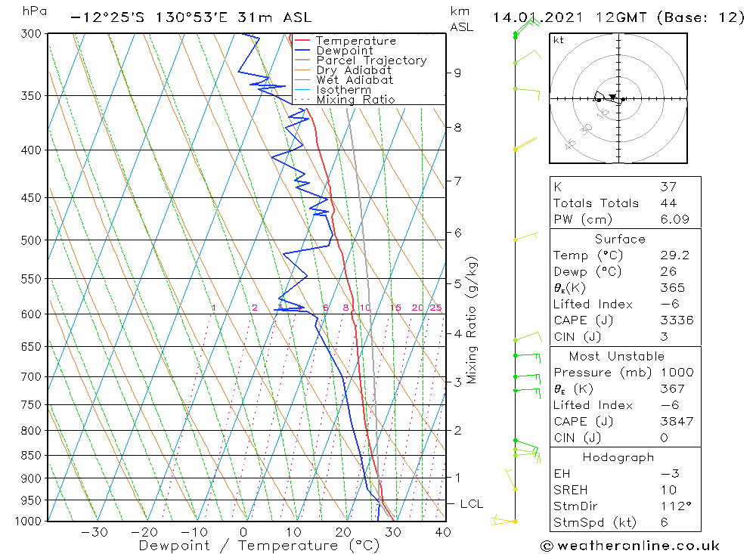The image size is (756, 554).
Task: Click the '-30' temperature axis label
Action: (x=94, y=532)
